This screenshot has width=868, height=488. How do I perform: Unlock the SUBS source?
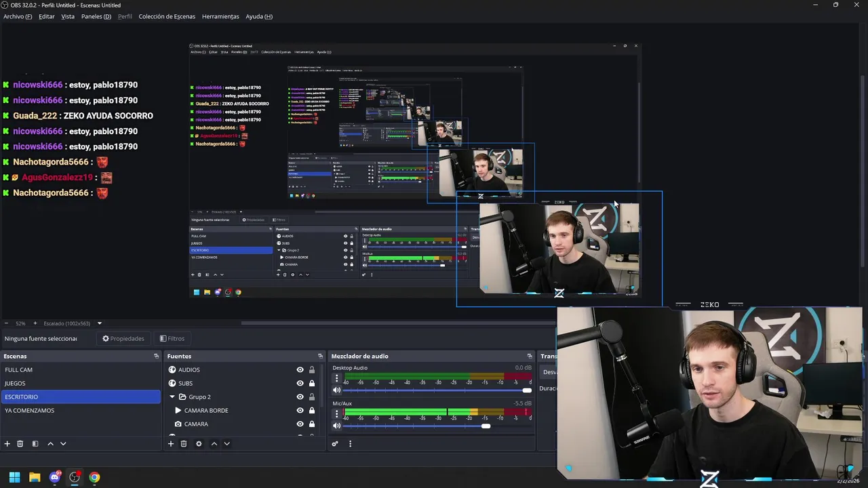(312, 384)
